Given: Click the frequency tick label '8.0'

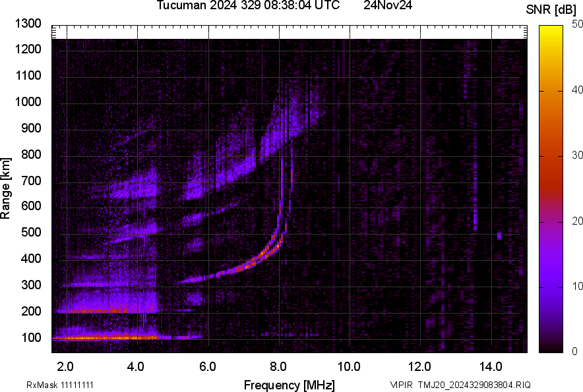Looking at the screenshot, I should point(278,367).
